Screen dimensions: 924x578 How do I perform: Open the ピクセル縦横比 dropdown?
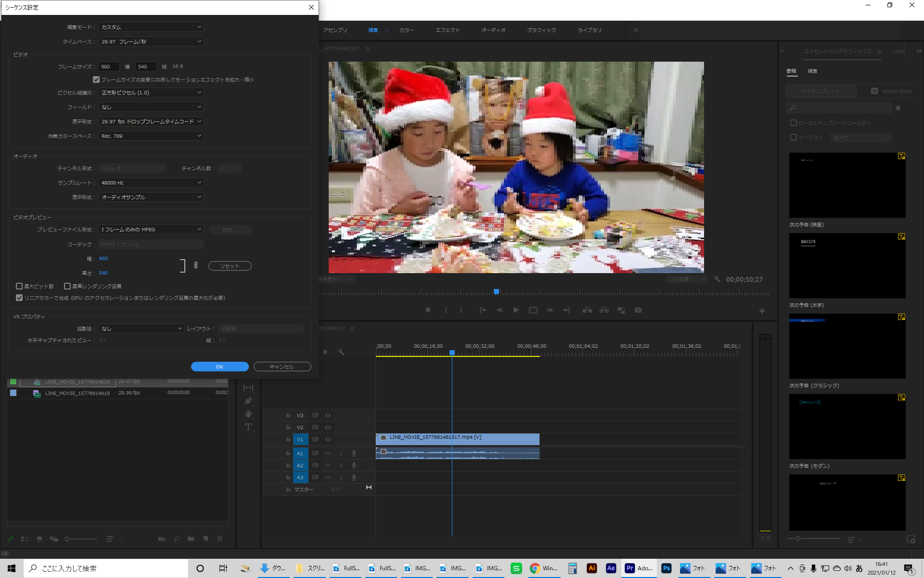point(151,92)
